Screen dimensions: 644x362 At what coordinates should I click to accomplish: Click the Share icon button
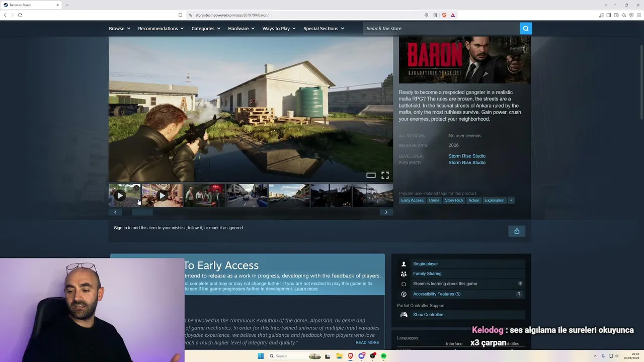point(517,231)
